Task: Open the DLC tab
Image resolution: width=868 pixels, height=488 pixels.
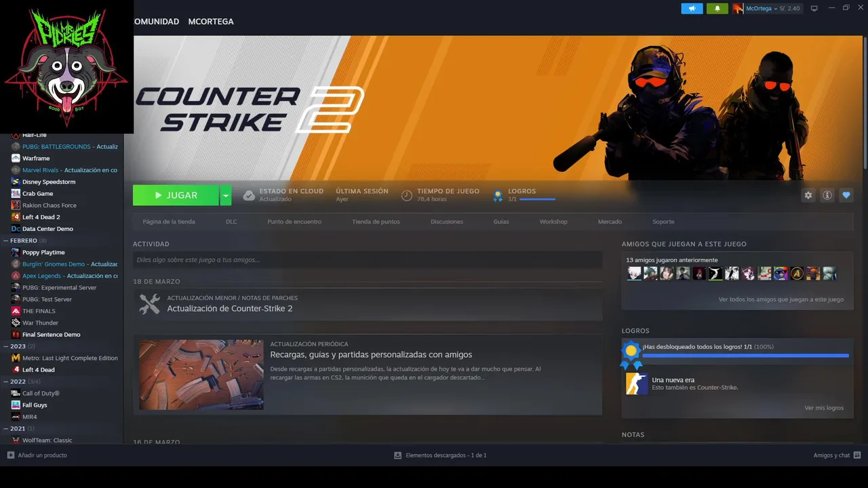Action: coord(231,222)
